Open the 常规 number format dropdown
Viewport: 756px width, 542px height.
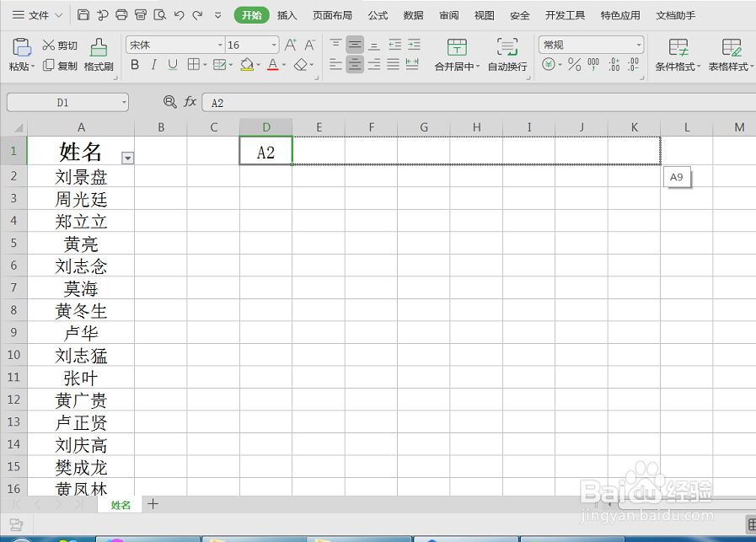click(639, 45)
